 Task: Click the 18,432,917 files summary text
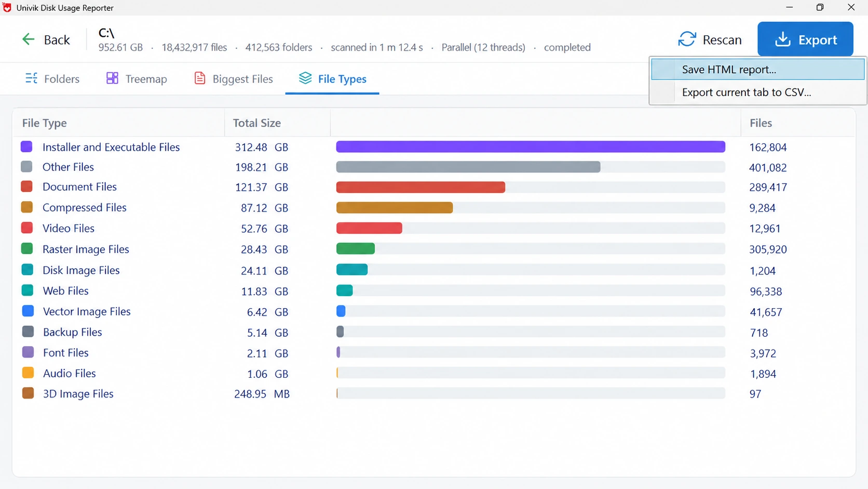(194, 47)
